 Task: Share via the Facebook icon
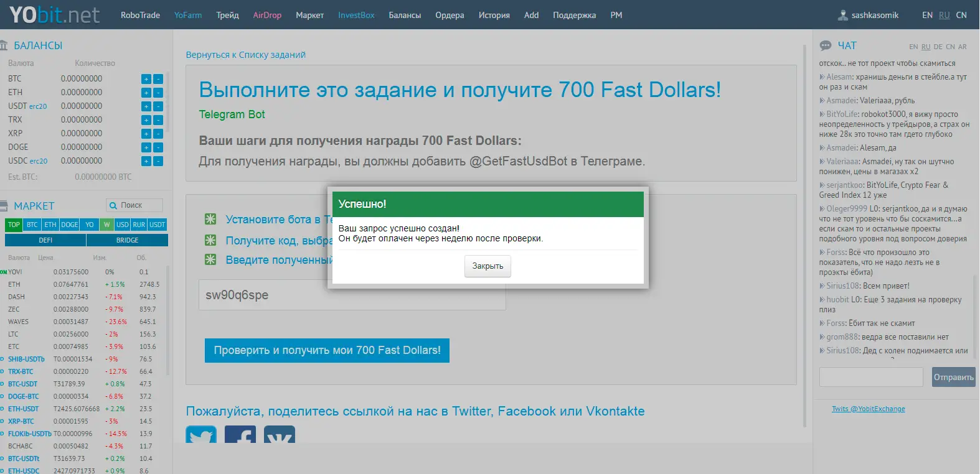pyautogui.click(x=240, y=435)
